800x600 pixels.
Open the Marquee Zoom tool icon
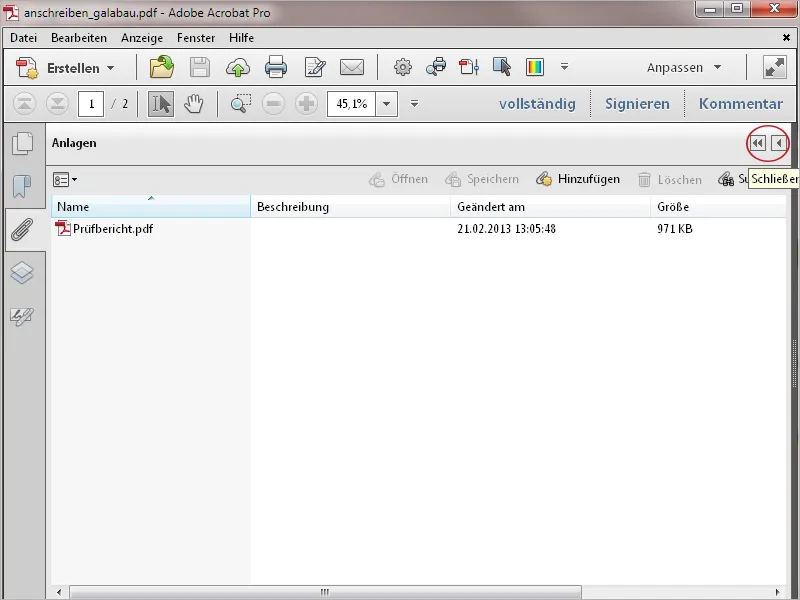coord(239,103)
